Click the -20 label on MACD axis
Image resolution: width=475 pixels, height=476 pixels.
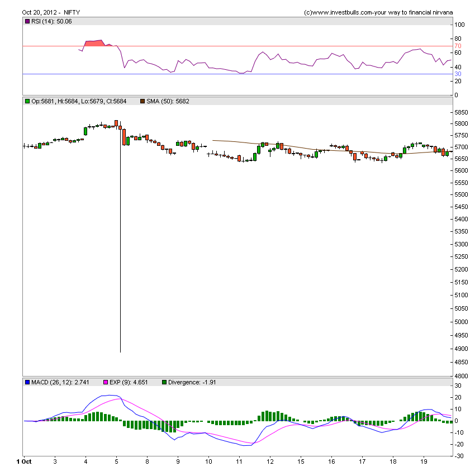pyautogui.click(x=459, y=444)
